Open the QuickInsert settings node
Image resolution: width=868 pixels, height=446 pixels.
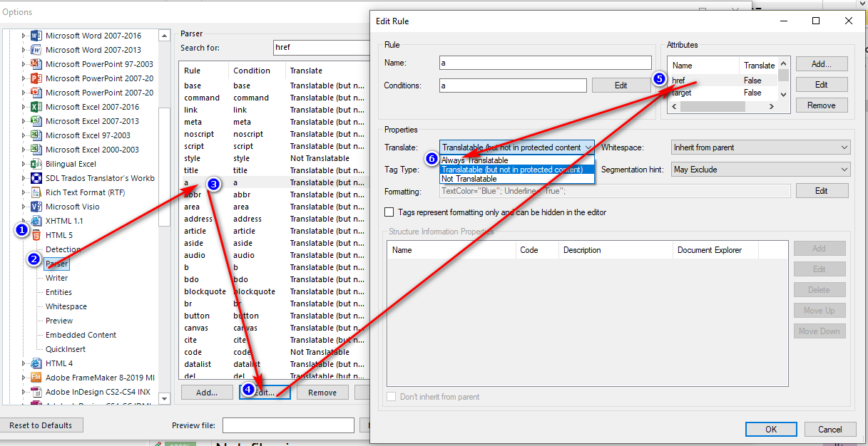pos(66,349)
